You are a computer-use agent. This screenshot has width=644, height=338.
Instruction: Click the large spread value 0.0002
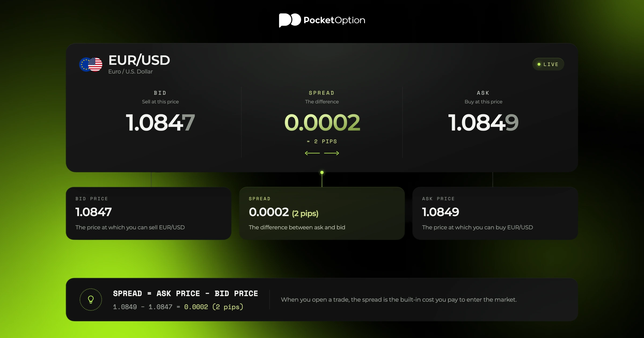point(322,123)
